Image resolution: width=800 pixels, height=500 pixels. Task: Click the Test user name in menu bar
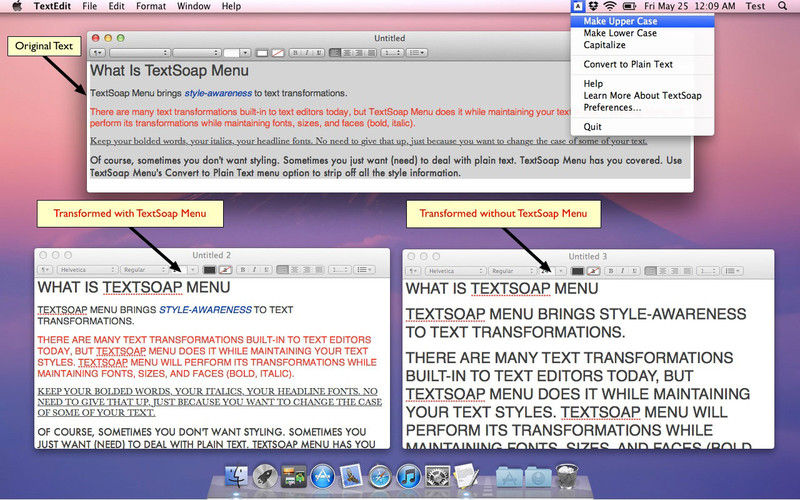pyautogui.click(x=755, y=6)
